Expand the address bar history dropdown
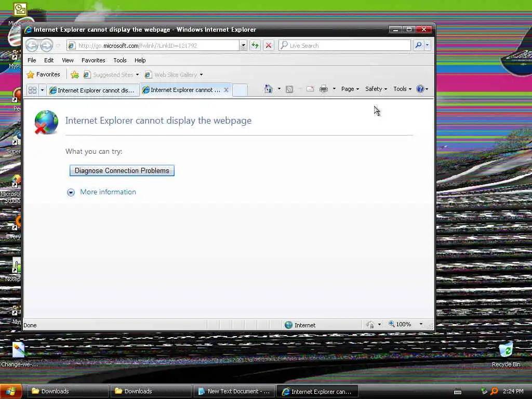The width and height of the screenshot is (532, 399). tap(243, 46)
